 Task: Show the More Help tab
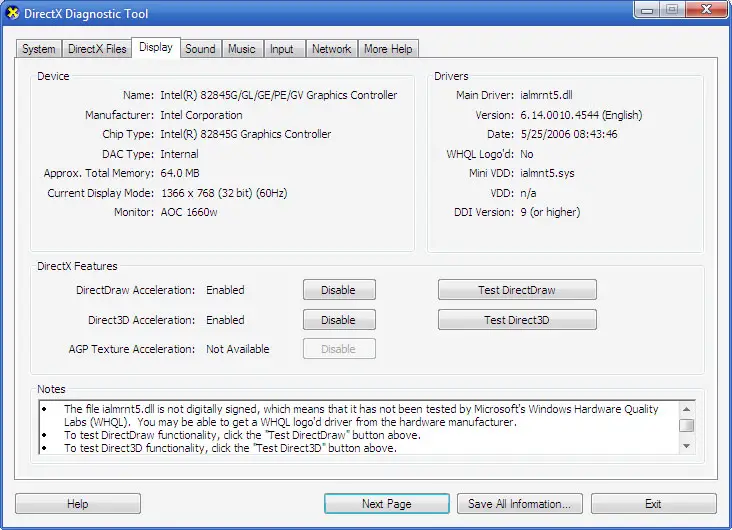(388, 49)
